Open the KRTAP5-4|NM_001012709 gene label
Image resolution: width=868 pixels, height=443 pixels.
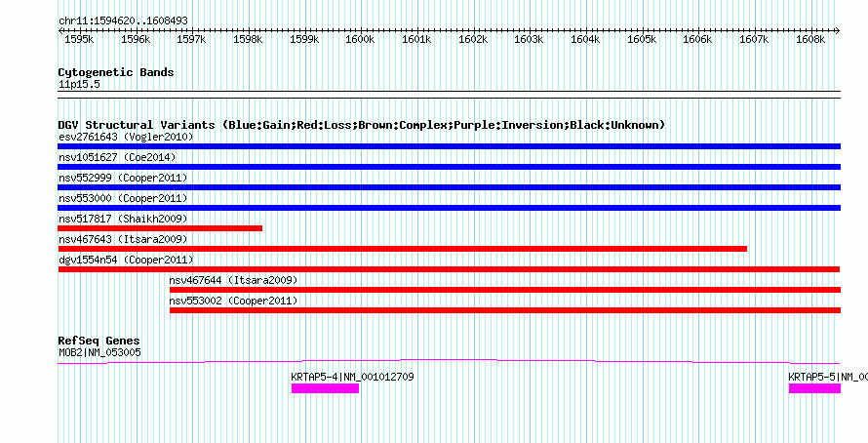point(353,377)
